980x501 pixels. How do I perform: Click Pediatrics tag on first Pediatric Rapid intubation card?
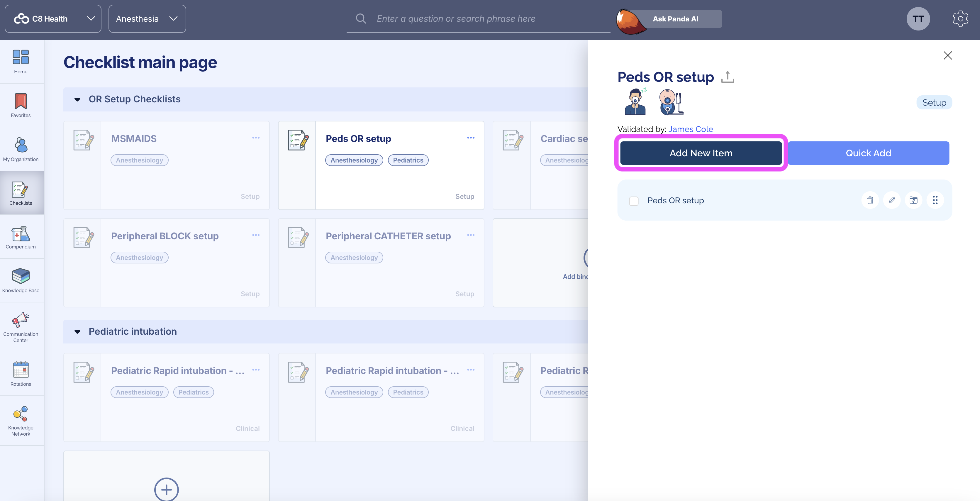[193, 392]
